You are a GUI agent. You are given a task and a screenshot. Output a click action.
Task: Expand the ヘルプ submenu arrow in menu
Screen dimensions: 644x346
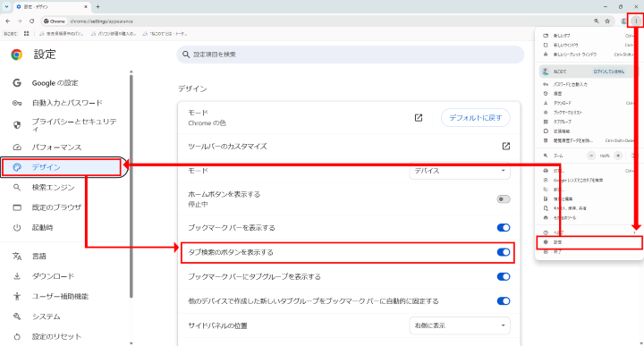pyautogui.click(x=634, y=232)
